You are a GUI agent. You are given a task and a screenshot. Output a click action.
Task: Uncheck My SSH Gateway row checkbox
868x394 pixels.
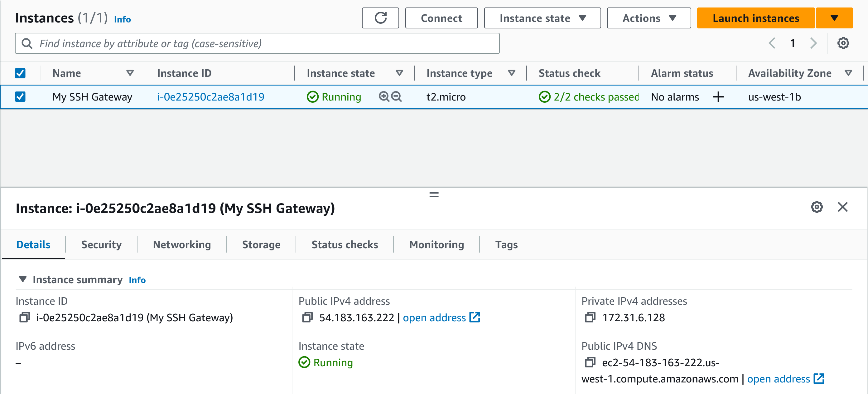pos(20,97)
